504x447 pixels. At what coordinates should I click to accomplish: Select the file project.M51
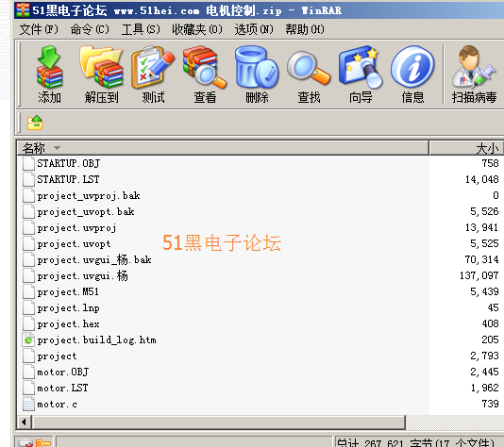click(x=68, y=291)
